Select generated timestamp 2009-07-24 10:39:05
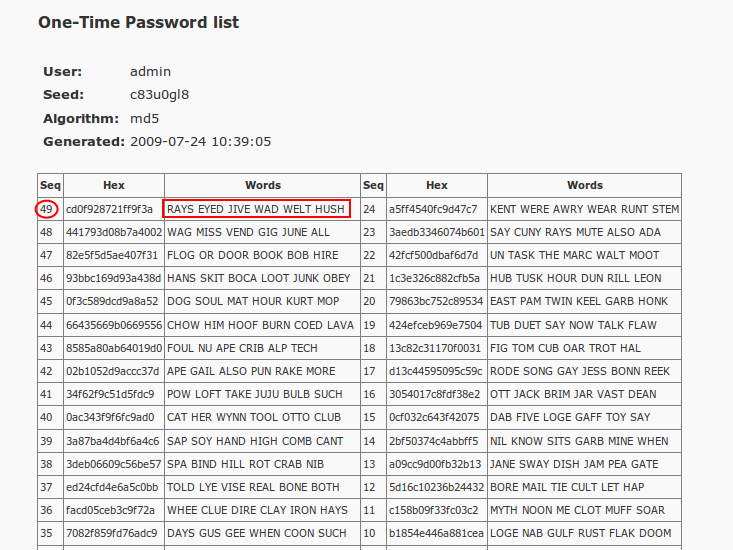Viewport: 733px width, 550px height. 201,141
